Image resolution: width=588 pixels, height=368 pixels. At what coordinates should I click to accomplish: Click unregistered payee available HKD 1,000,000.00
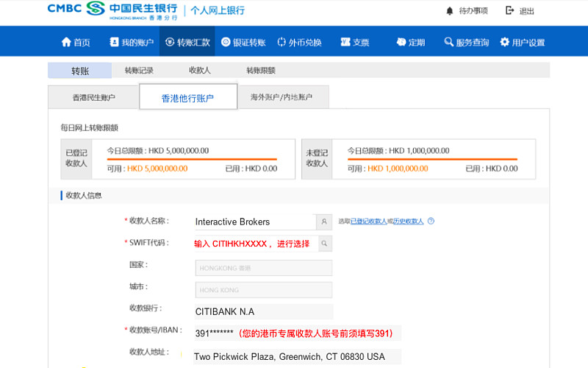click(x=398, y=169)
